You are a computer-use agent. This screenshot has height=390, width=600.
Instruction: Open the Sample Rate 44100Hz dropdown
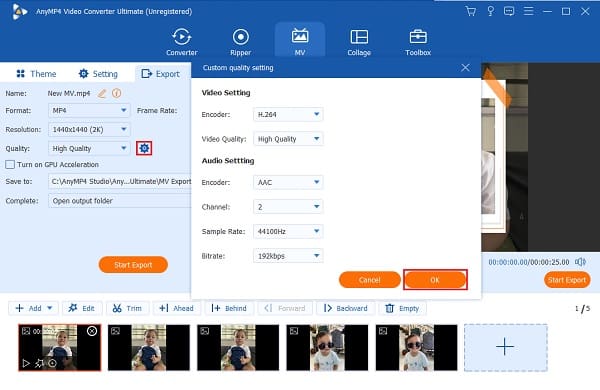pyautogui.click(x=288, y=231)
